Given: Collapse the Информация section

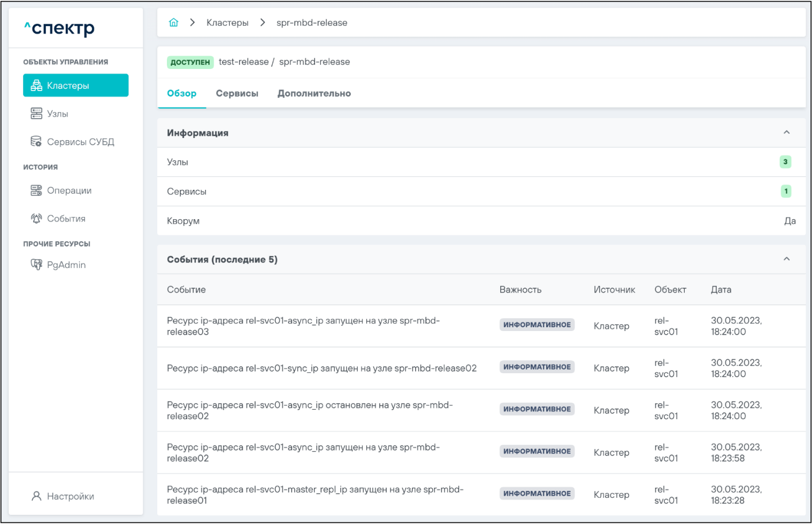Looking at the screenshot, I should point(786,133).
